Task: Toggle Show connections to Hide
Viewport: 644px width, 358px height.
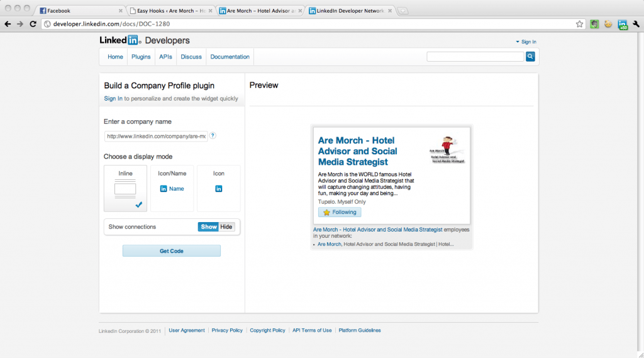Action: point(226,227)
